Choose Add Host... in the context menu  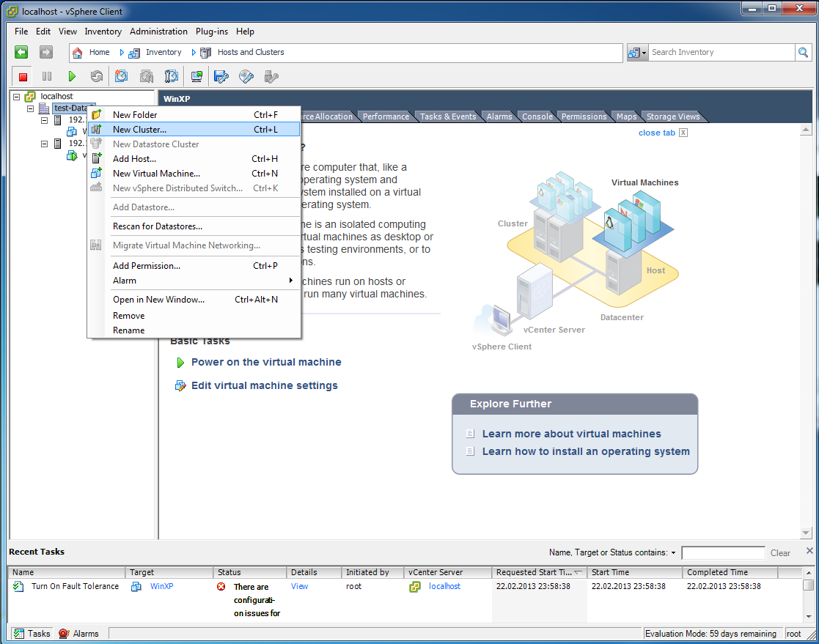click(194, 159)
